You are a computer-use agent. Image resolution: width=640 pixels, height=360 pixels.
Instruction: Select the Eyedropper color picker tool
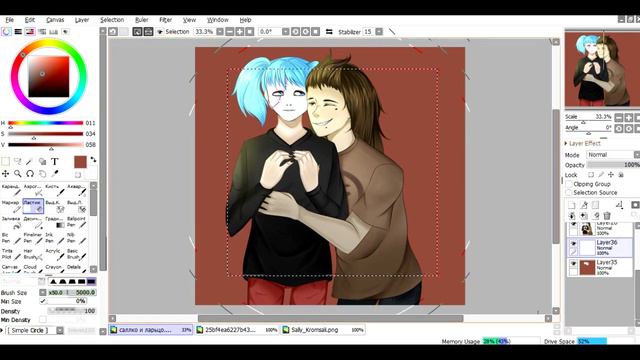click(x=55, y=174)
